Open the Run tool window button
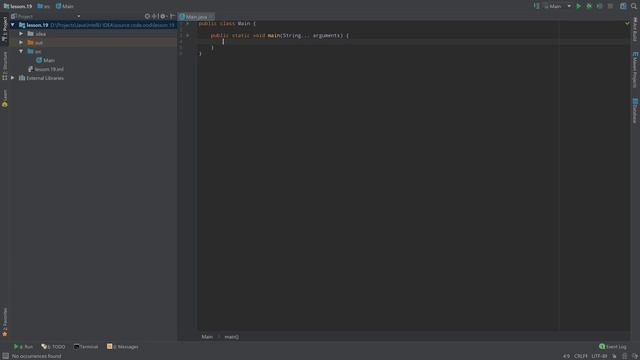This screenshot has width=640, height=360. [x=23, y=347]
